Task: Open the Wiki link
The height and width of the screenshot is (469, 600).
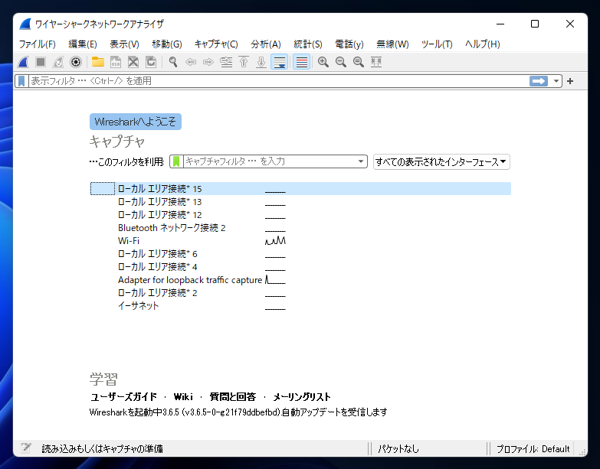Action: pyautogui.click(x=183, y=397)
